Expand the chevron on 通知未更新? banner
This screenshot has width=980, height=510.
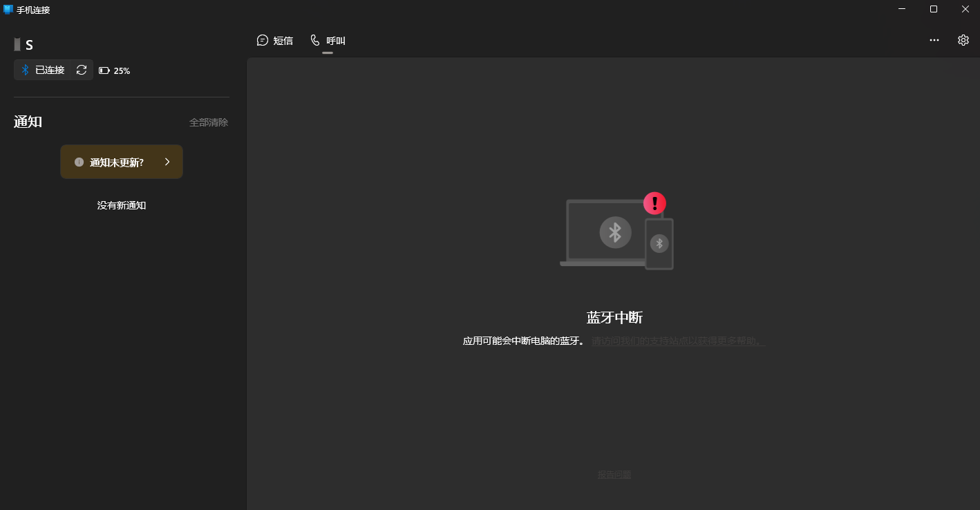click(x=167, y=162)
